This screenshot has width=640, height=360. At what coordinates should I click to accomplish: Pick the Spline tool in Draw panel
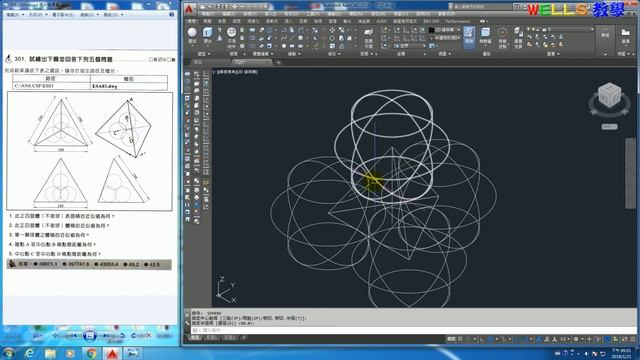[284, 38]
